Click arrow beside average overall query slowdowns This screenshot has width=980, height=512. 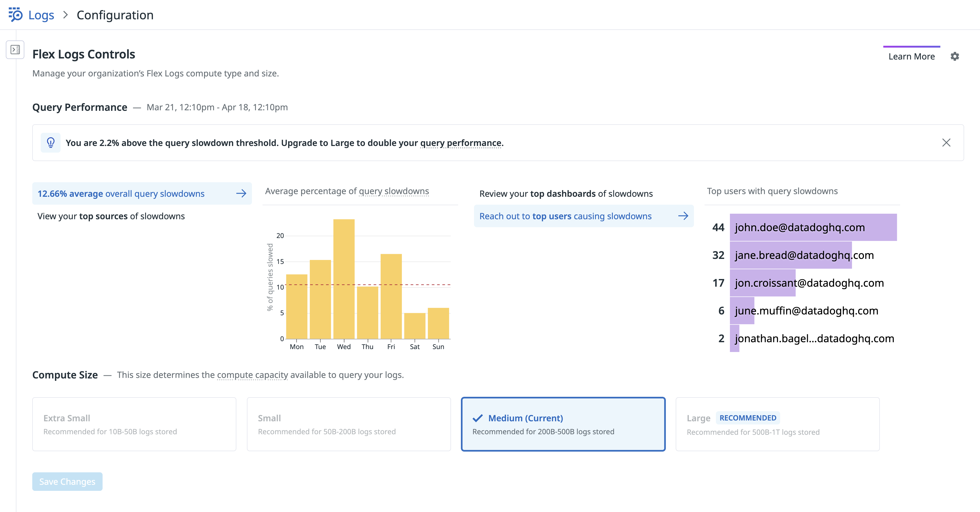click(241, 193)
